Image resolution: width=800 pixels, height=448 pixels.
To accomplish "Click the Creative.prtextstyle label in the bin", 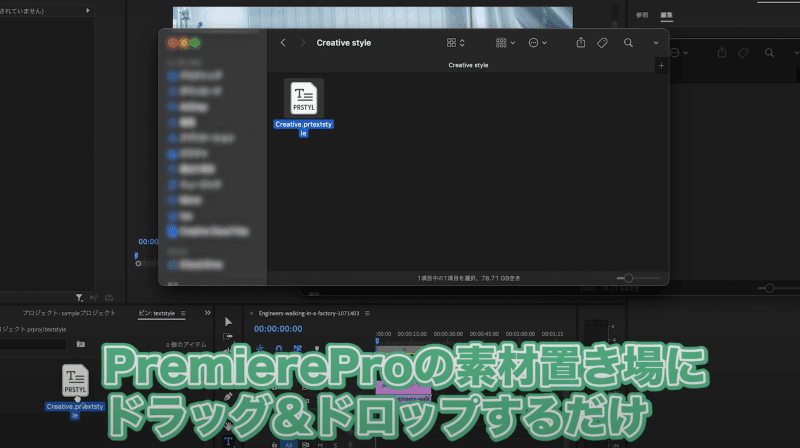I will tap(75, 411).
